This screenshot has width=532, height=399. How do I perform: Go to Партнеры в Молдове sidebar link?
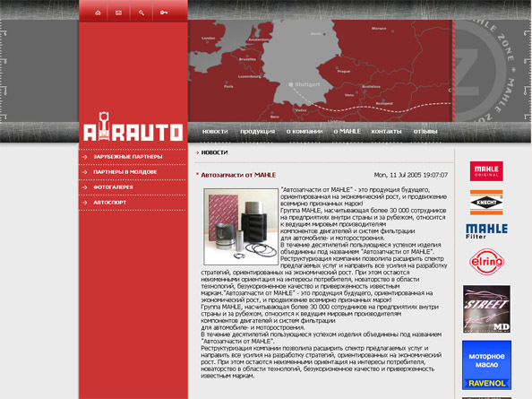125,172
